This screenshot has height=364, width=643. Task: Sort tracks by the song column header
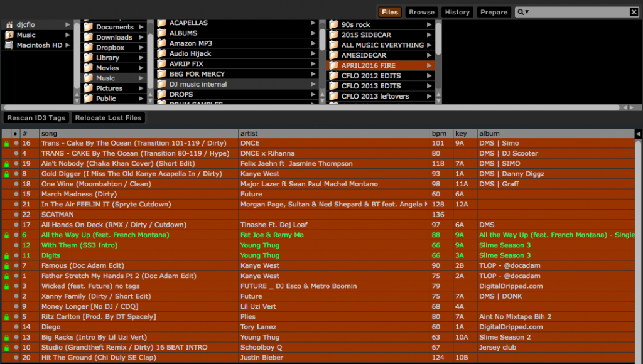point(139,134)
